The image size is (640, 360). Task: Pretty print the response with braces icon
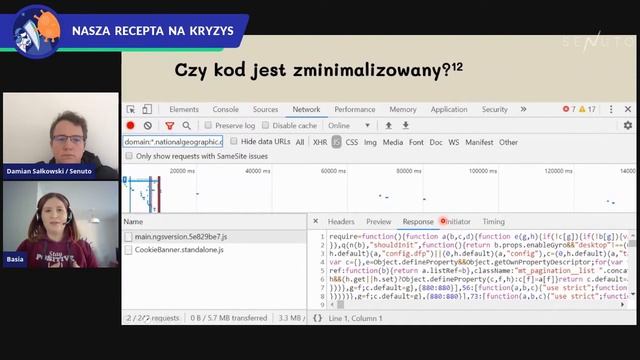tap(318, 318)
